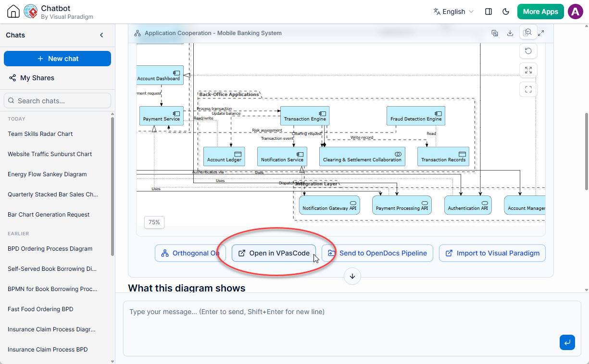The image size is (589, 364).
Task: Toggle the Orthogonal On button
Action: pyautogui.click(x=190, y=253)
